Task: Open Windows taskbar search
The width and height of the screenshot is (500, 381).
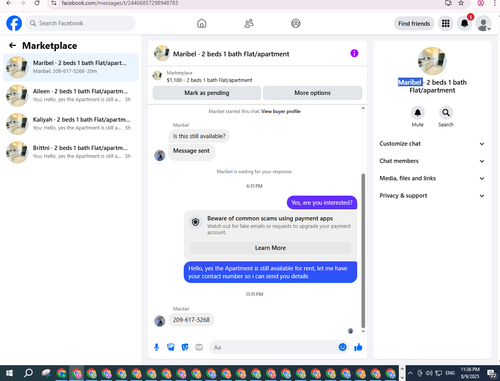Action: pos(29,373)
